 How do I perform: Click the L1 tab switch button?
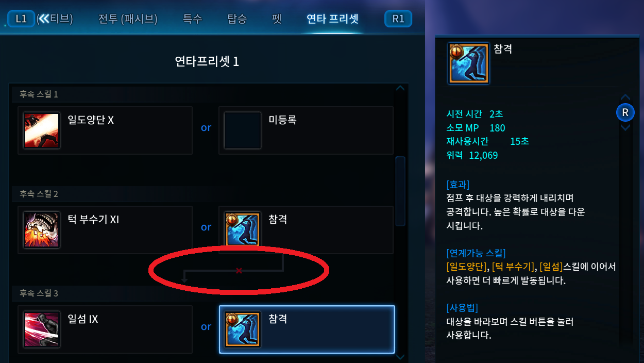click(x=21, y=19)
